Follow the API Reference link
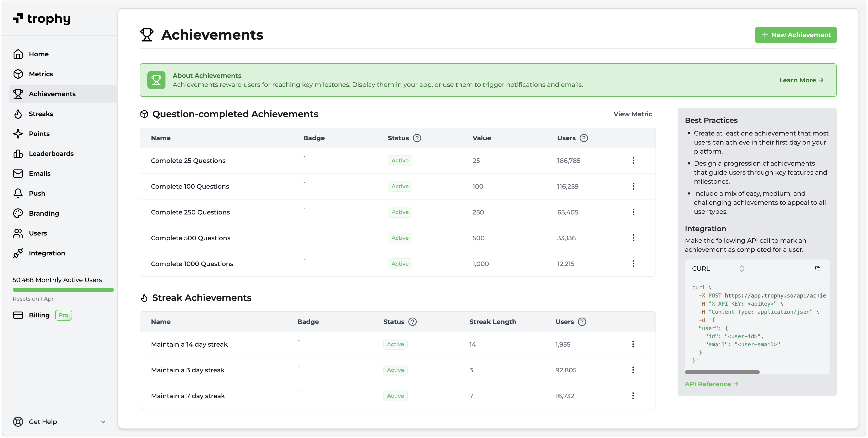The height and width of the screenshot is (438, 868). 711,384
